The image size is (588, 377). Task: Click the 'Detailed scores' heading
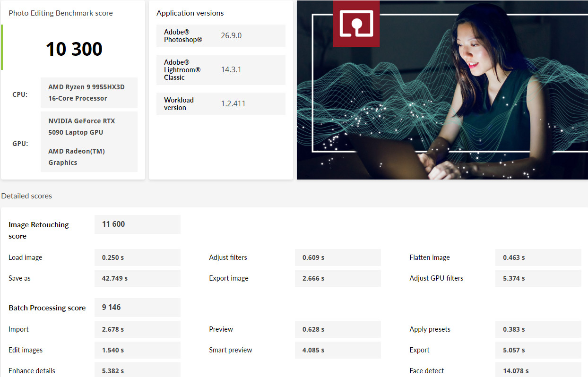(26, 196)
